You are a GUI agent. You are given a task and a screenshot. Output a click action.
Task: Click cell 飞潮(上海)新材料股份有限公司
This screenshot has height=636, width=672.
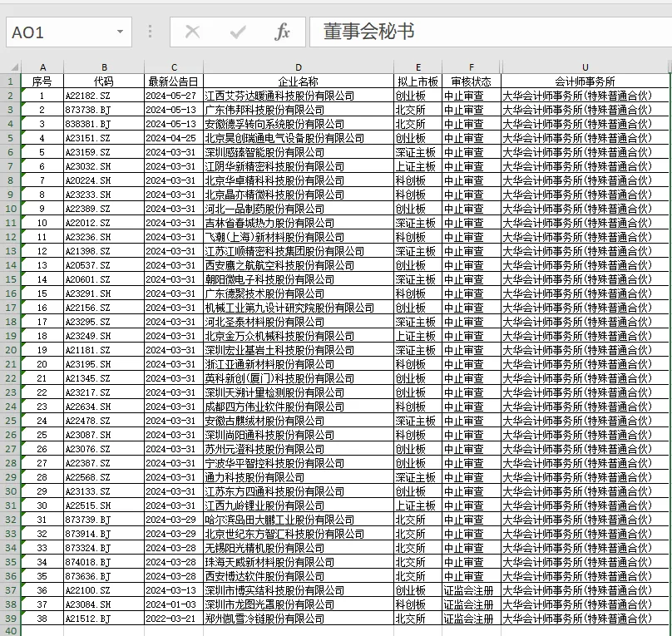[x=299, y=237]
